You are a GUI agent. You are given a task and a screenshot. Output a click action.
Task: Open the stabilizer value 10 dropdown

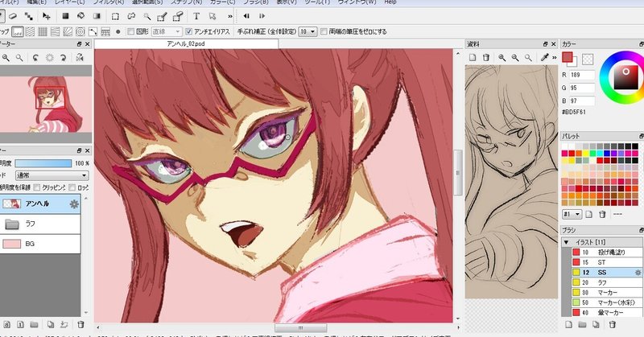coord(308,31)
